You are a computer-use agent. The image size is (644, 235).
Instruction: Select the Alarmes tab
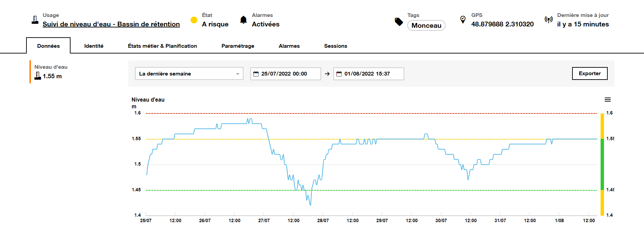click(289, 46)
